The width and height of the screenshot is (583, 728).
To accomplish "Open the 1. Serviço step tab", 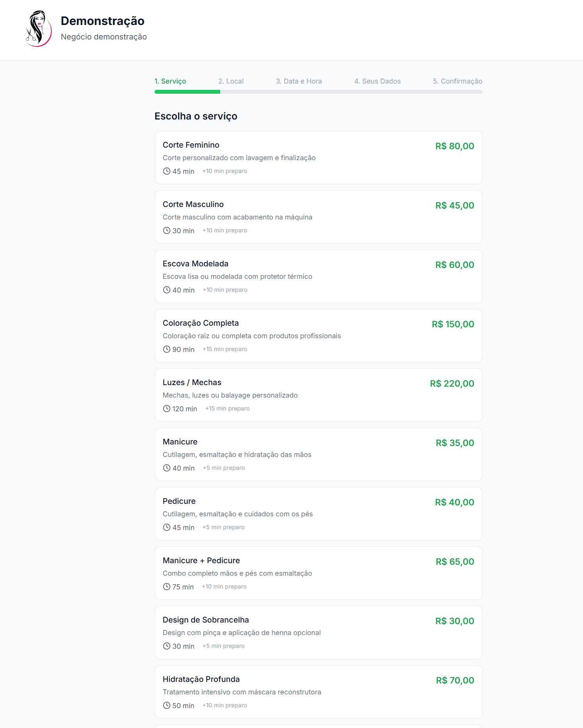I will click(x=170, y=81).
